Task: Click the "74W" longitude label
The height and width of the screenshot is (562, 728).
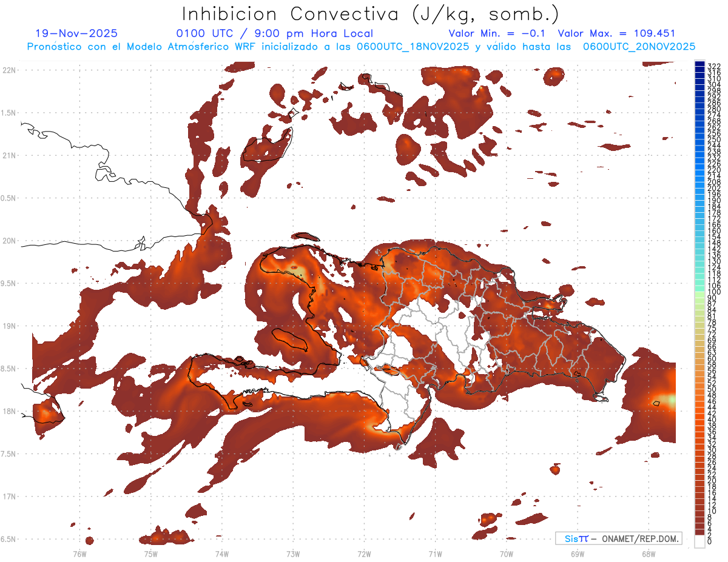Action: point(221,554)
